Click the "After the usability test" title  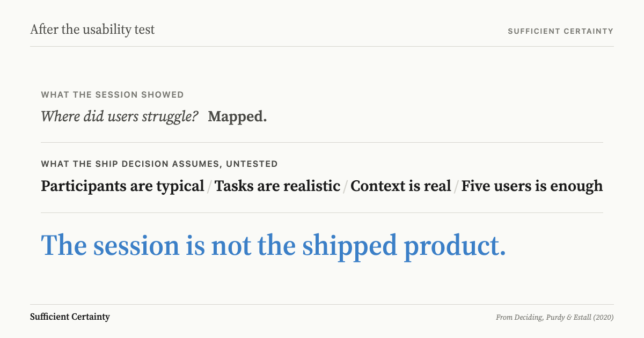[x=92, y=30]
